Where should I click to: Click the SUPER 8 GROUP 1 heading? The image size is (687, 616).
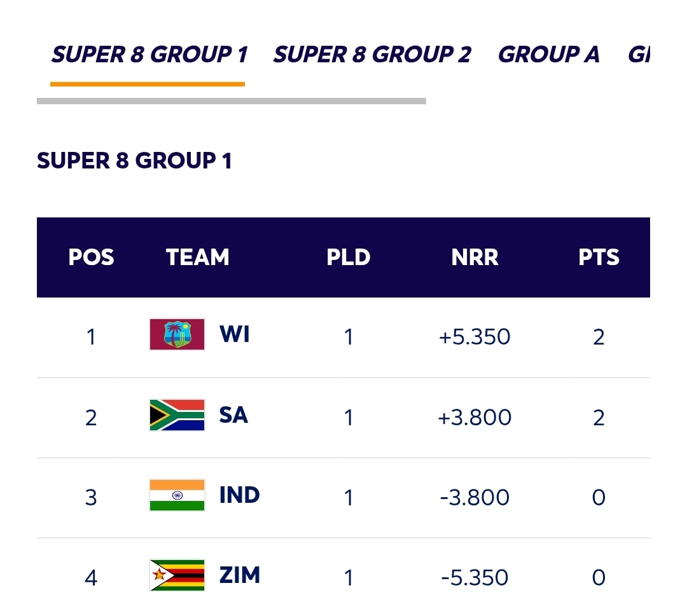click(135, 161)
